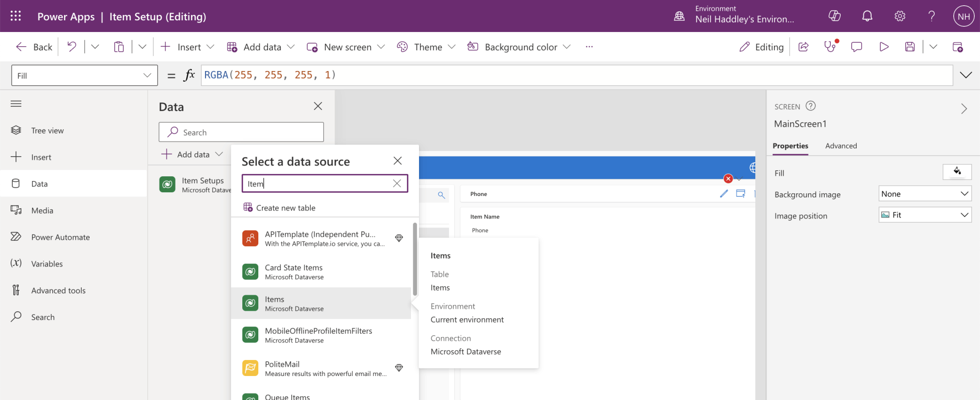Expand the formula bar
The image size is (980, 400).
(x=966, y=75)
